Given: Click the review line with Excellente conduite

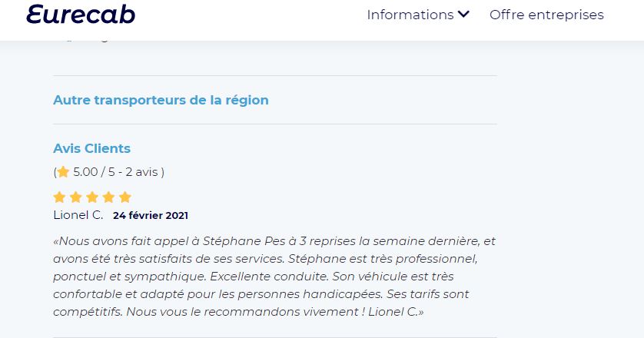Looking at the screenshot, I should click(254, 277).
